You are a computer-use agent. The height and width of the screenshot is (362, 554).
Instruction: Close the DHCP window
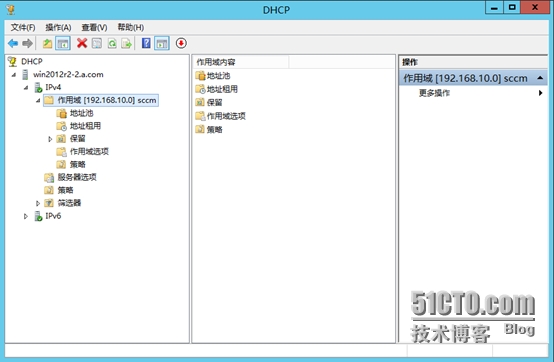click(535, 8)
